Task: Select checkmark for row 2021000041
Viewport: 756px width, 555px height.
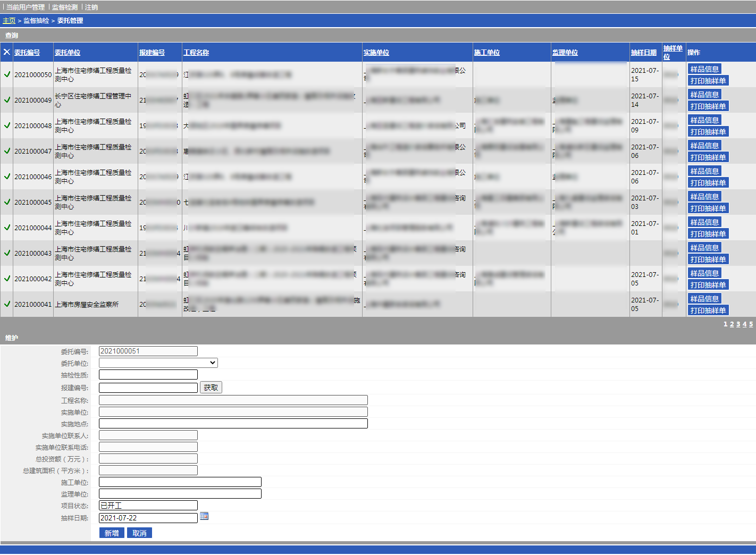Action: coord(7,304)
